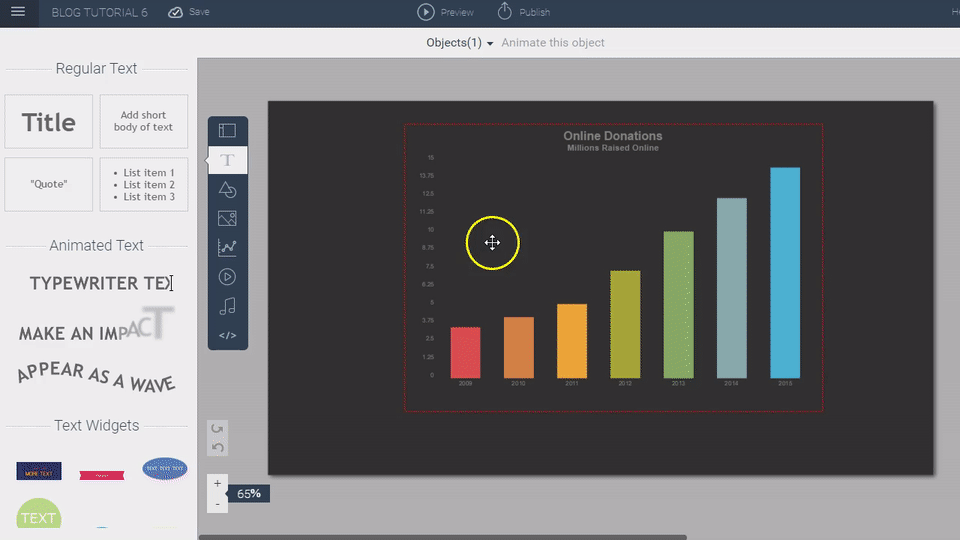This screenshot has height=540, width=960.
Task: Choose the dark blue More Text widget
Action: 39,471
